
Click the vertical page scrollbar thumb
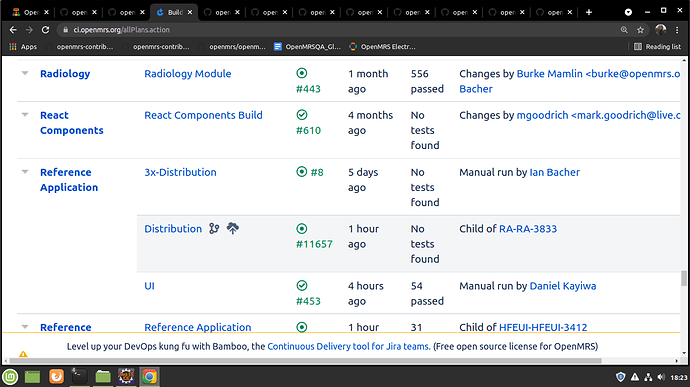coord(683,278)
